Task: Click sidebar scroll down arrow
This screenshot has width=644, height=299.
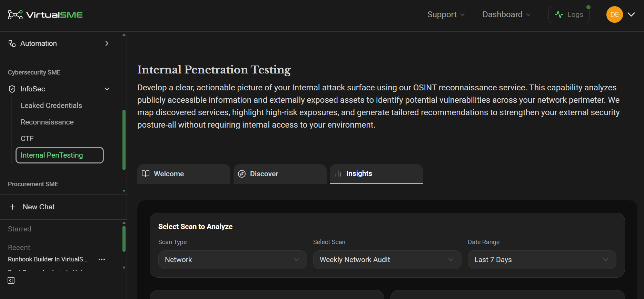Action: [x=124, y=191]
